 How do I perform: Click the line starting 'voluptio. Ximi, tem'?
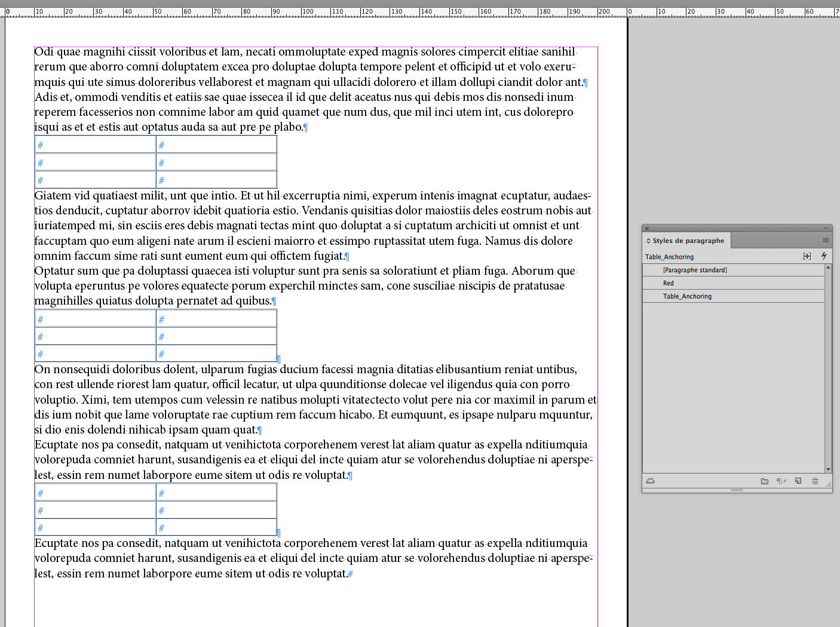[x=315, y=400]
